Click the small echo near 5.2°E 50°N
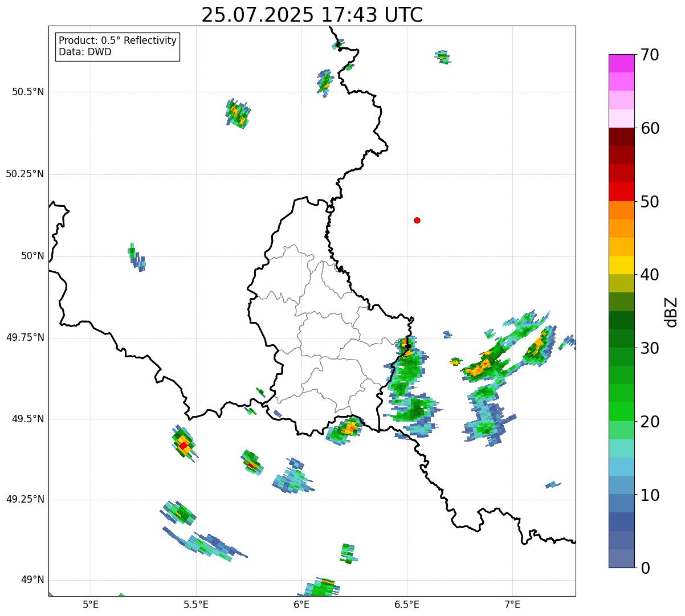The image size is (685, 616). [x=136, y=257]
